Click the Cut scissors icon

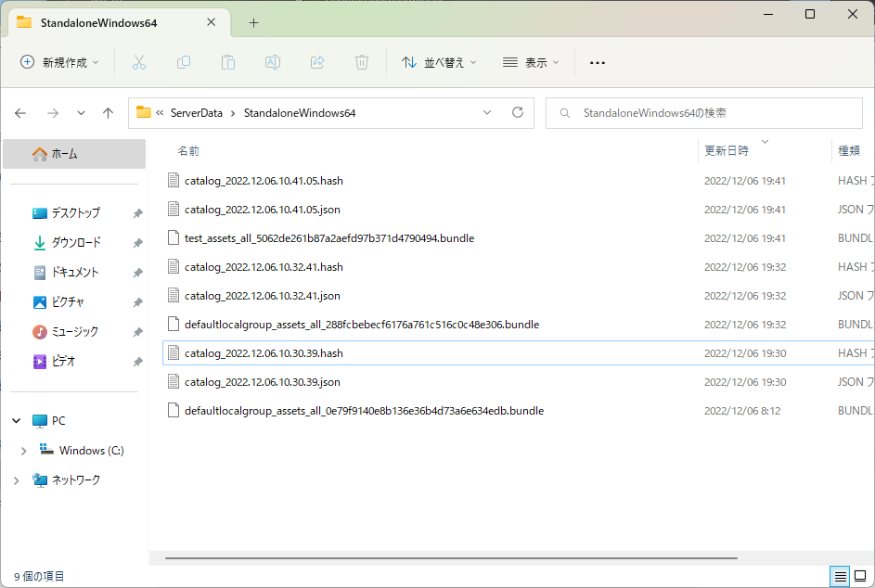[x=139, y=62]
